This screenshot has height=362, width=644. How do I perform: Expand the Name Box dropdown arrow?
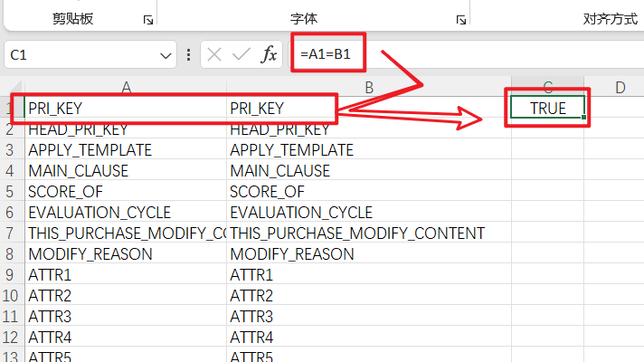[166, 55]
